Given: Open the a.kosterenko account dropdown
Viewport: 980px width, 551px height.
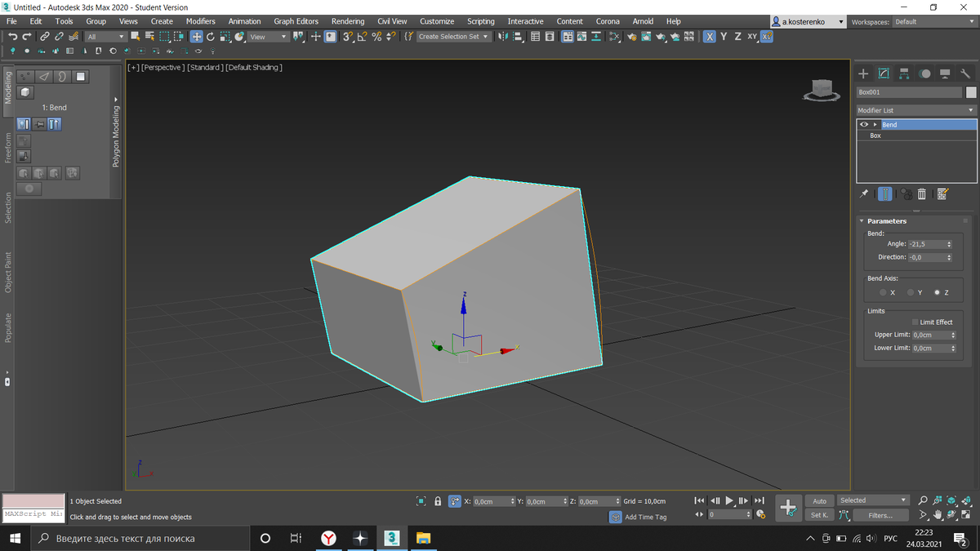Looking at the screenshot, I should tap(808, 22).
